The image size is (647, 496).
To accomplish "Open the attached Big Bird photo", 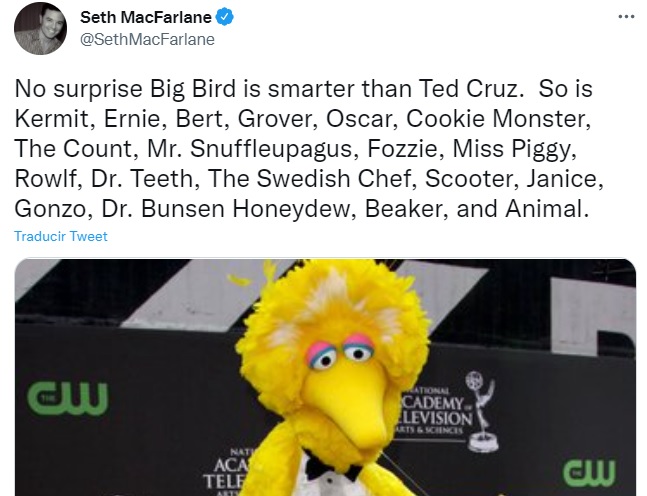I will pyautogui.click(x=325, y=378).
